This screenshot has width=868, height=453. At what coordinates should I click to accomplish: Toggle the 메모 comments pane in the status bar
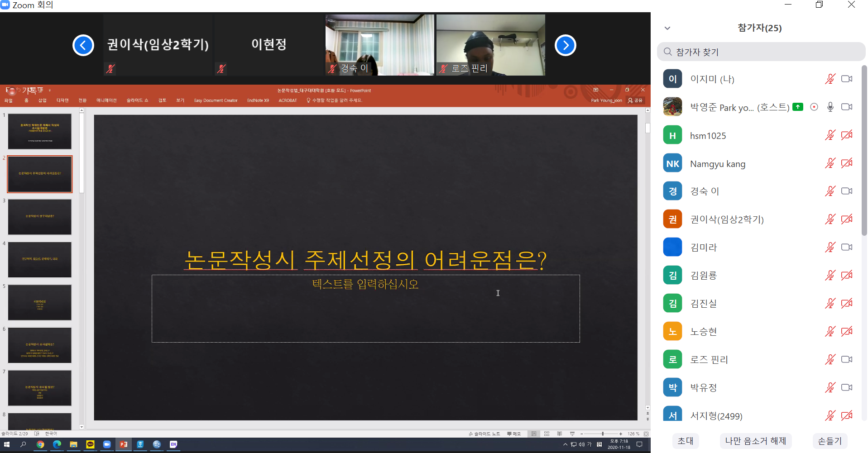(514, 434)
